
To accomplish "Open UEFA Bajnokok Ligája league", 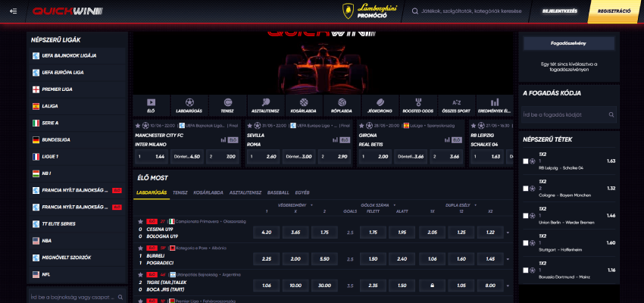I will click(77, 56).
